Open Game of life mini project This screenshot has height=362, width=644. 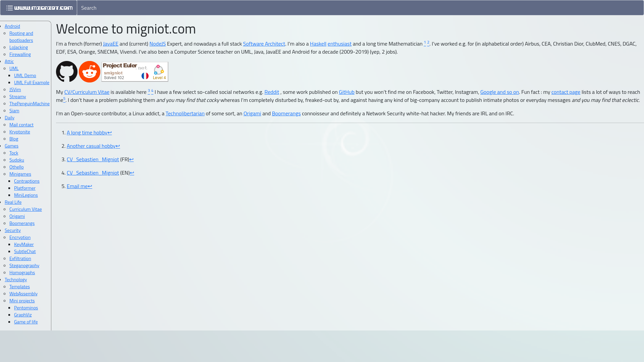[x=26, y=322]
